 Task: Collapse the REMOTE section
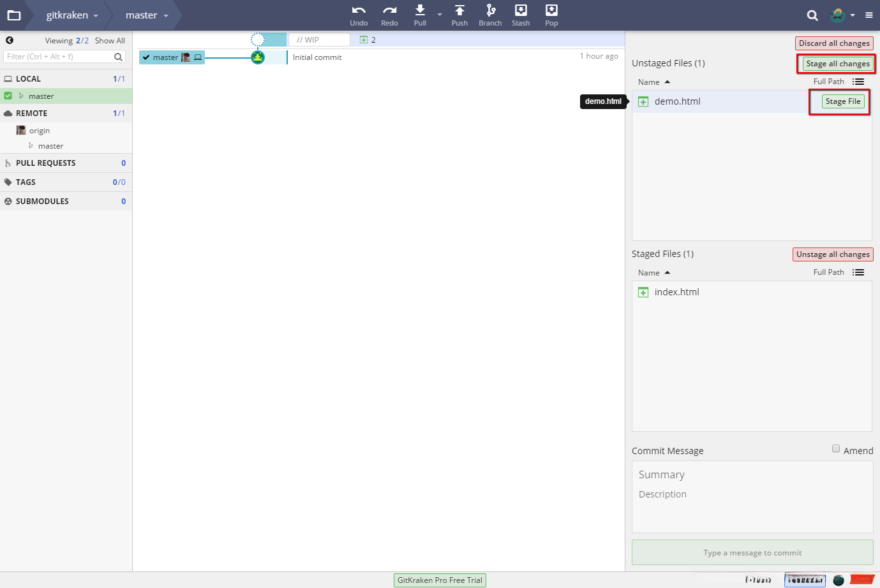[66, 114]
